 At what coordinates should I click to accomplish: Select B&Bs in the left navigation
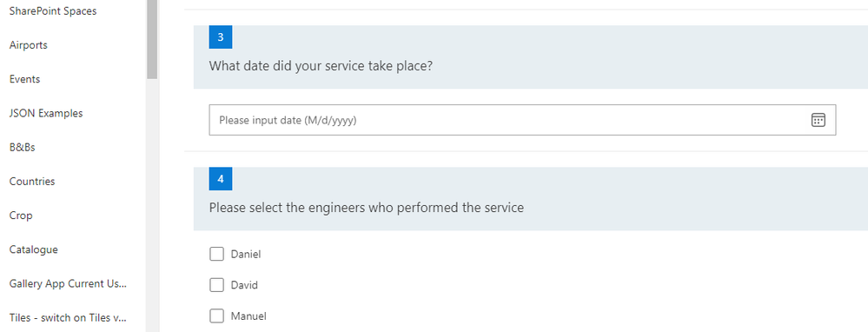[22, 148]
